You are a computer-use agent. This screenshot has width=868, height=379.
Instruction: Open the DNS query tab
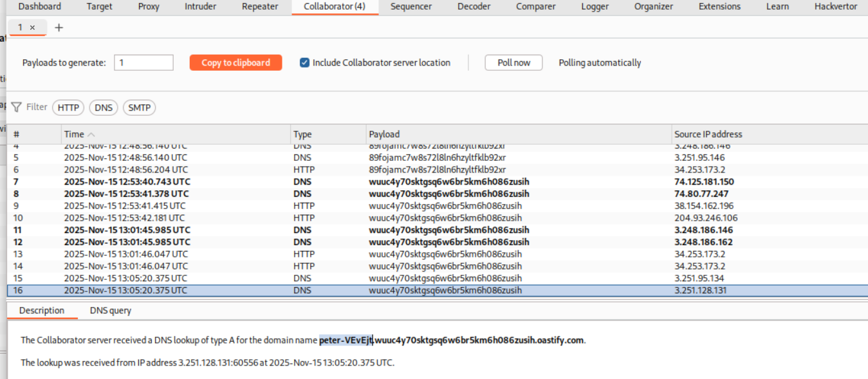[x=110, y=311]
